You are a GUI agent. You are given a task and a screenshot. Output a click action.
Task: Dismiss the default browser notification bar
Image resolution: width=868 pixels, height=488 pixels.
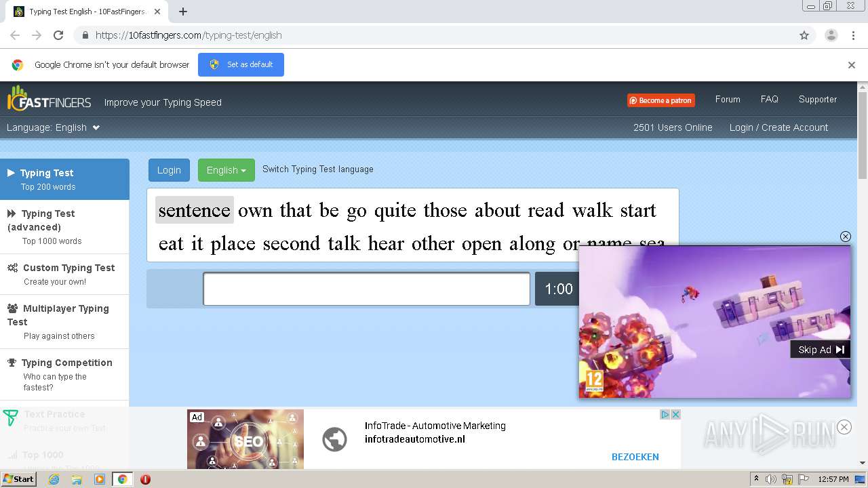point(852,65)
